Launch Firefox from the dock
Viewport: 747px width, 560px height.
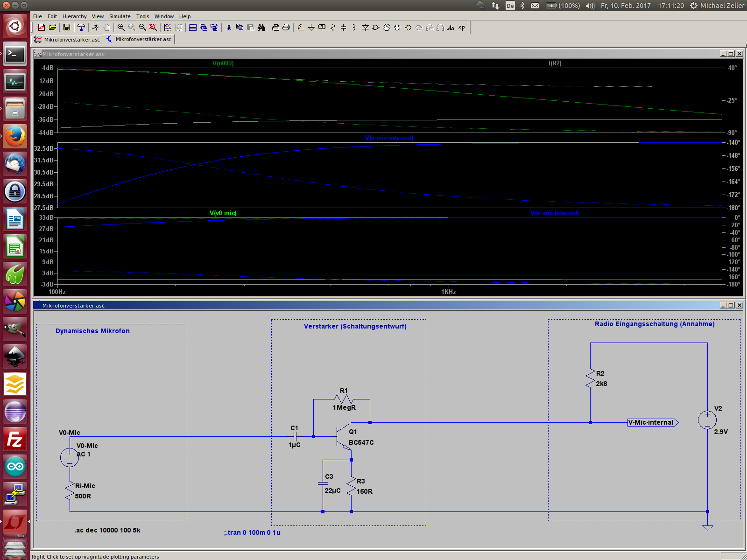click(x=15, y=136)
